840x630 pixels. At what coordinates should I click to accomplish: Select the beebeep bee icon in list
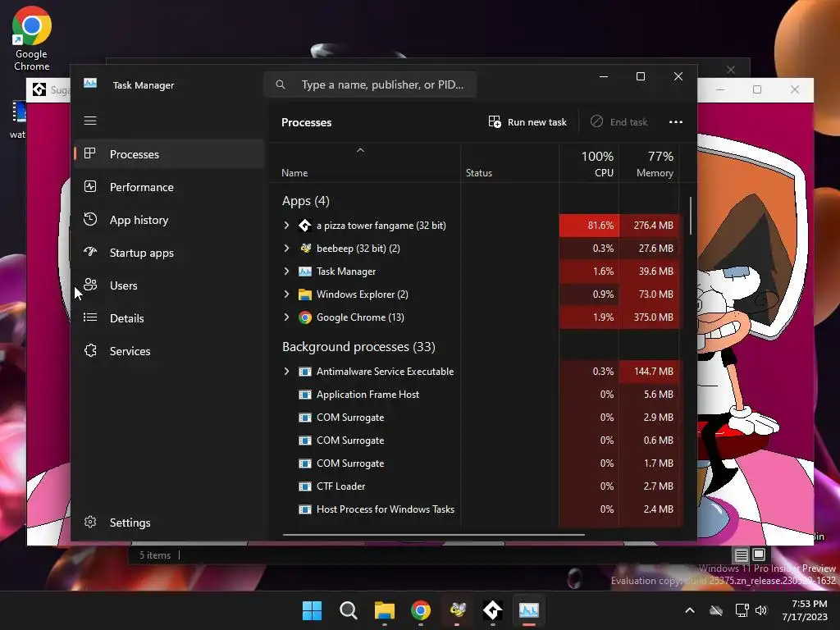click(x=305, y=248)
